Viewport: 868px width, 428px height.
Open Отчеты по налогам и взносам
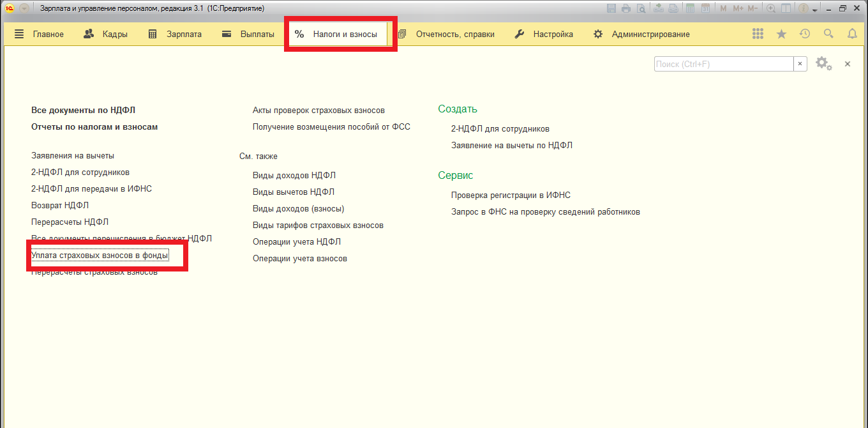94,126
